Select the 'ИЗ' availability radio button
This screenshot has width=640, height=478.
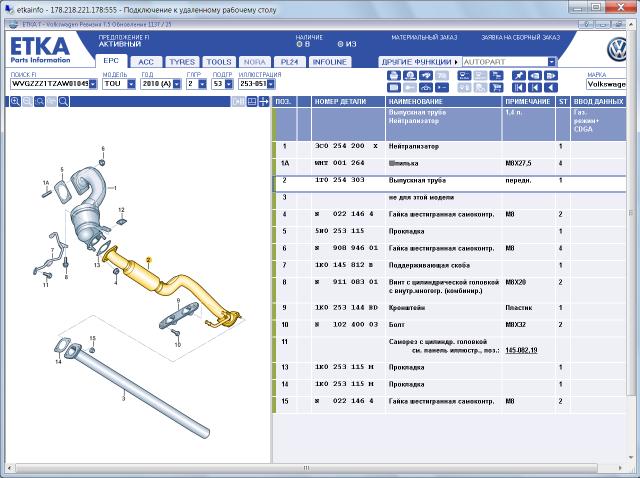[340, 44]
